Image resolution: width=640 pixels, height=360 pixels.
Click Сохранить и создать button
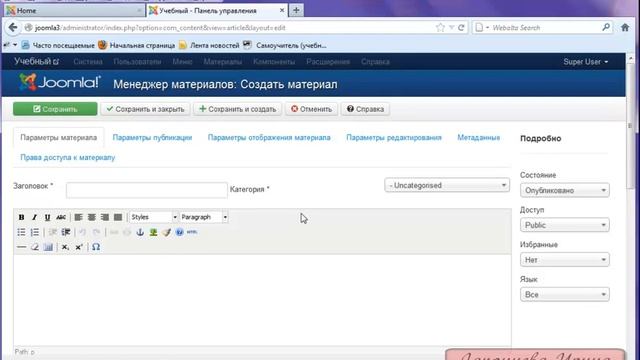pos(238,109)
